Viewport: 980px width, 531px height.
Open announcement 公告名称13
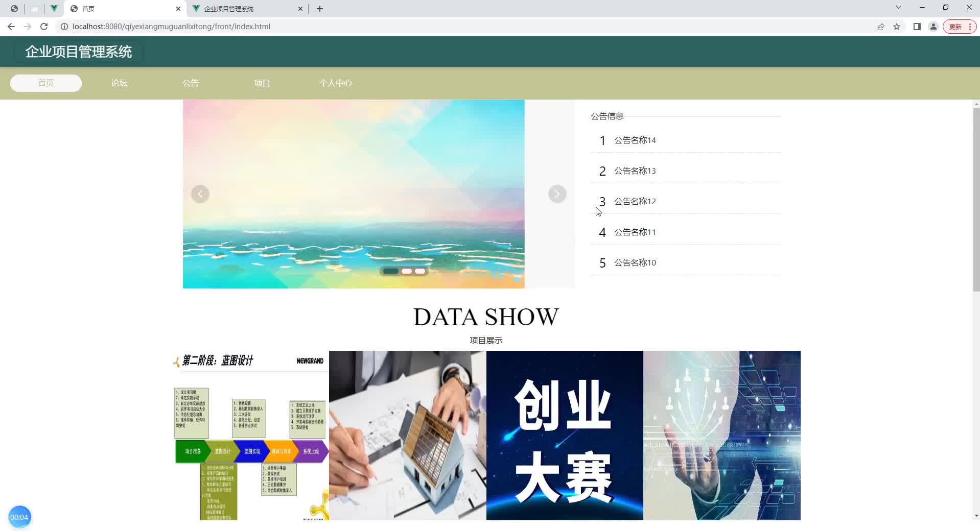[x=635, y=171]
